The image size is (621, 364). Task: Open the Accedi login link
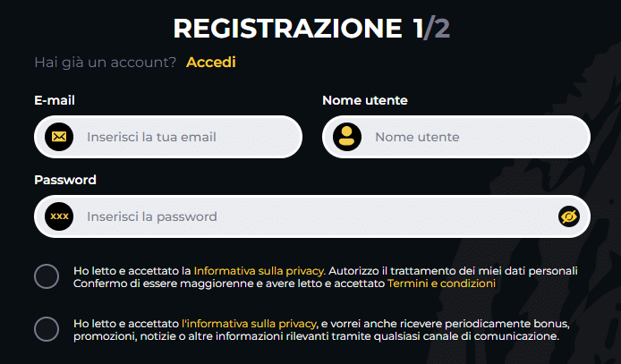[x=211, y=63]
